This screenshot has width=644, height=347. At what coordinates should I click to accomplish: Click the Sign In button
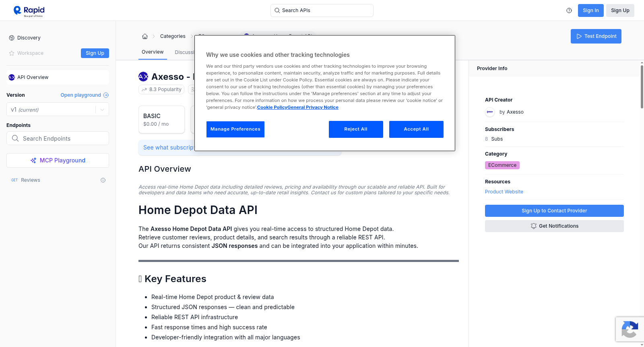tap(590, 10)
